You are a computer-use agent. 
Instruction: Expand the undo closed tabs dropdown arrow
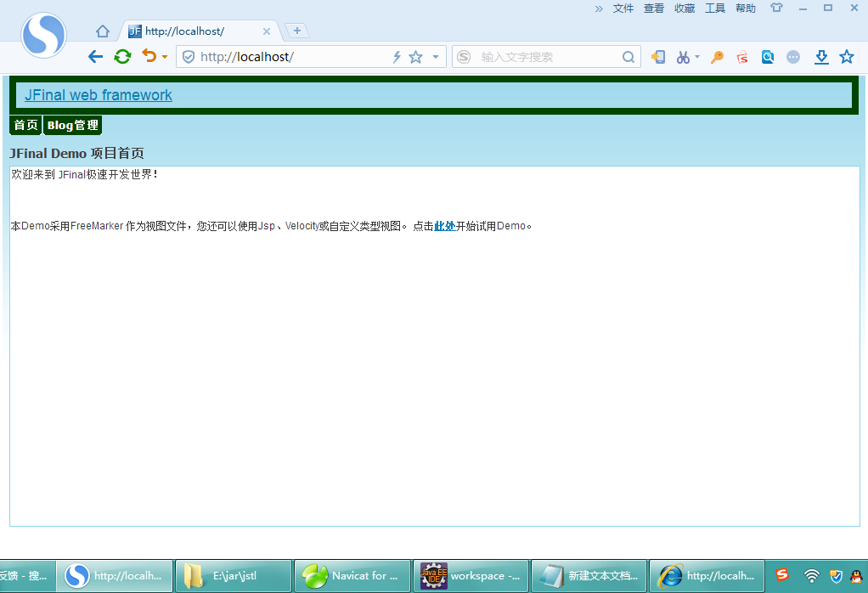click(x=165, y=57)
